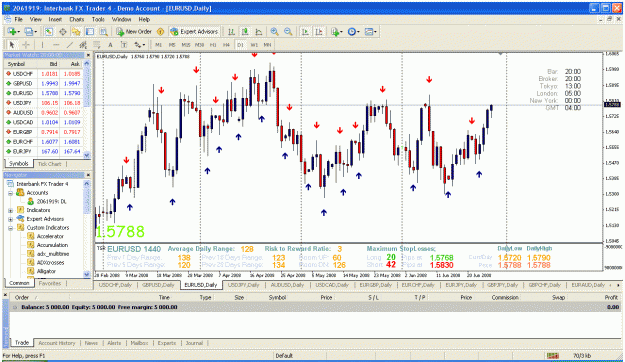Open the Account History tab
625x362 pixels.
pyautogui.click(x=57, y=343)
